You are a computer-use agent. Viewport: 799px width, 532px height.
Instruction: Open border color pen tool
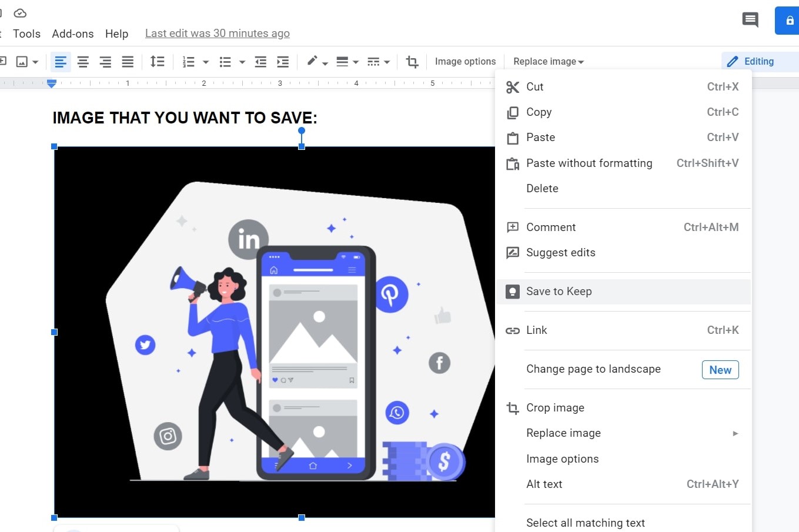[x=316, y=62]
